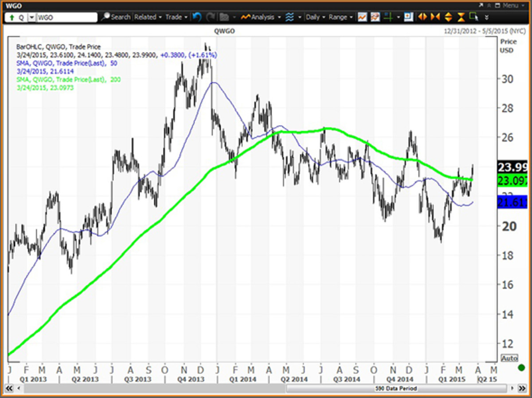
Task: Click the pop-out arrow icon in the title bar
Action: [x=481, y=5]
